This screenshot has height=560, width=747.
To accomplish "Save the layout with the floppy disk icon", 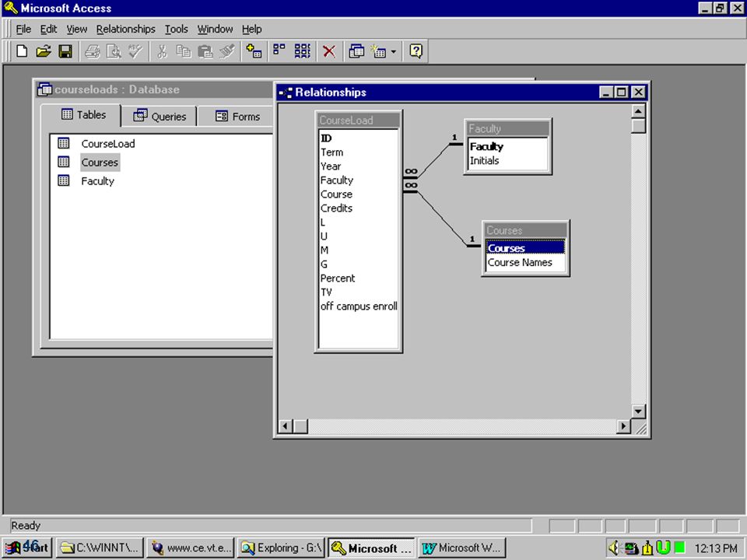I will coord(65,51).
